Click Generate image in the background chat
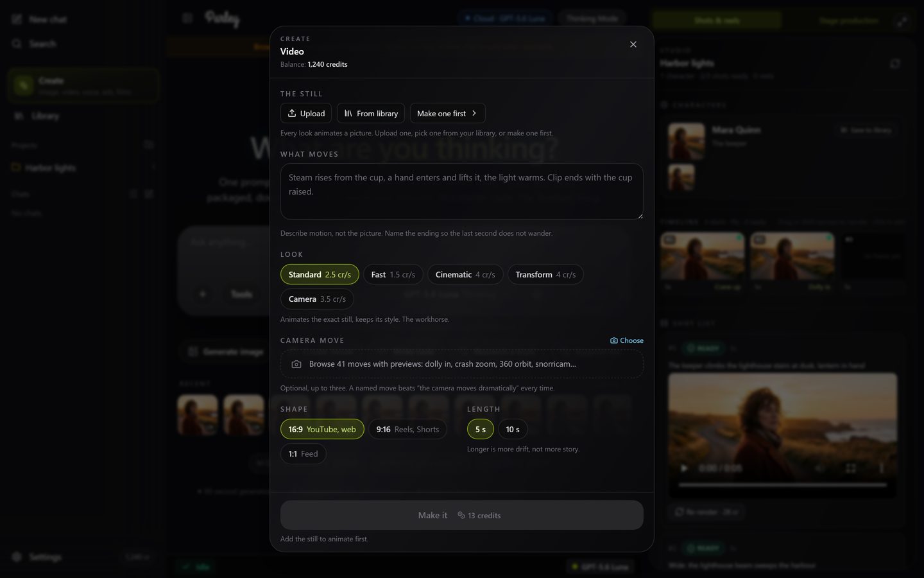 [x=226, y=351]
